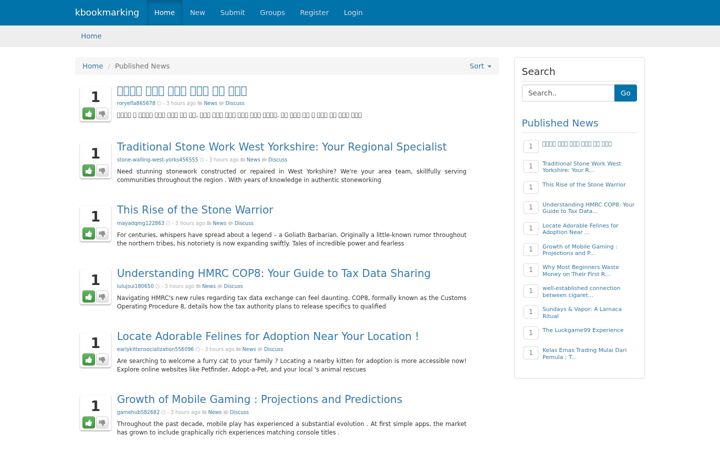The image size is (720, 450).
Task: Upvote the first story posted by roryefla865678
Action: [x=89, y=113]
